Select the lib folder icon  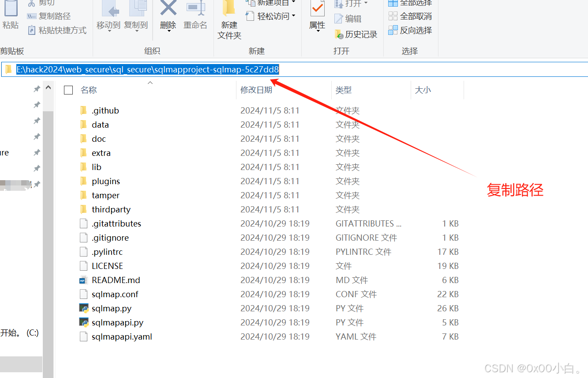click(x=83, y=167)
